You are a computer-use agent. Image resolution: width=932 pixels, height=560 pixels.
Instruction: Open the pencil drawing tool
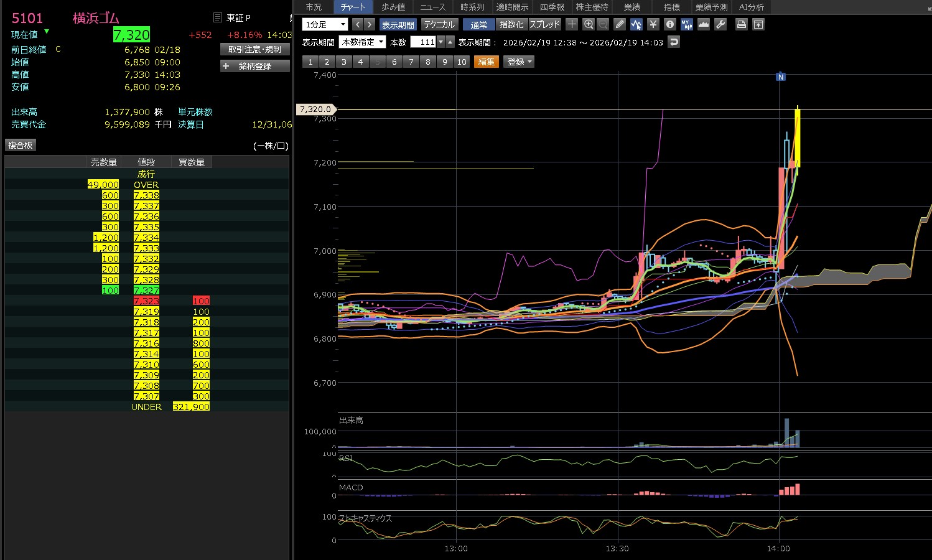[x=619, y=24]
